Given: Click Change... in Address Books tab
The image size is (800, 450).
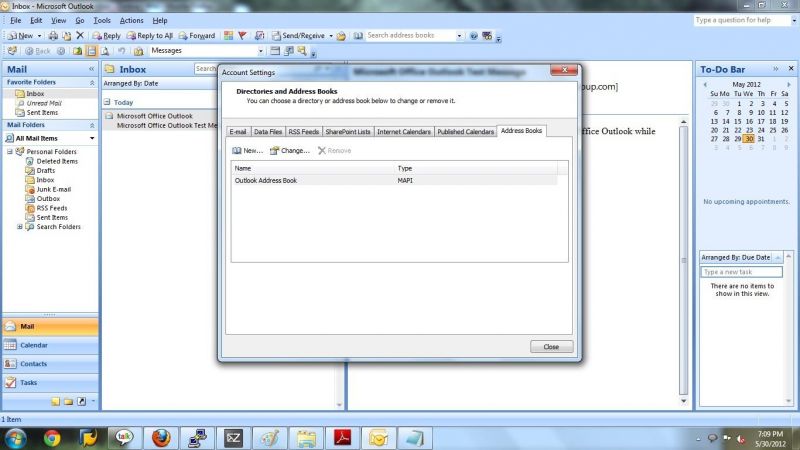Looking at the screenshot, I should [x=290, y=151].
